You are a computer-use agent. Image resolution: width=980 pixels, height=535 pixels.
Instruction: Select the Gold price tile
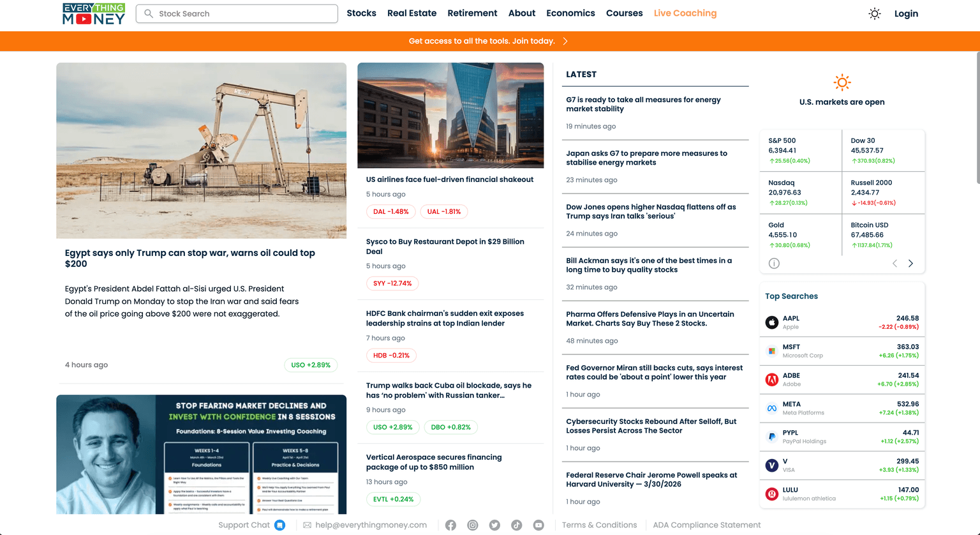tap(801, 234)
